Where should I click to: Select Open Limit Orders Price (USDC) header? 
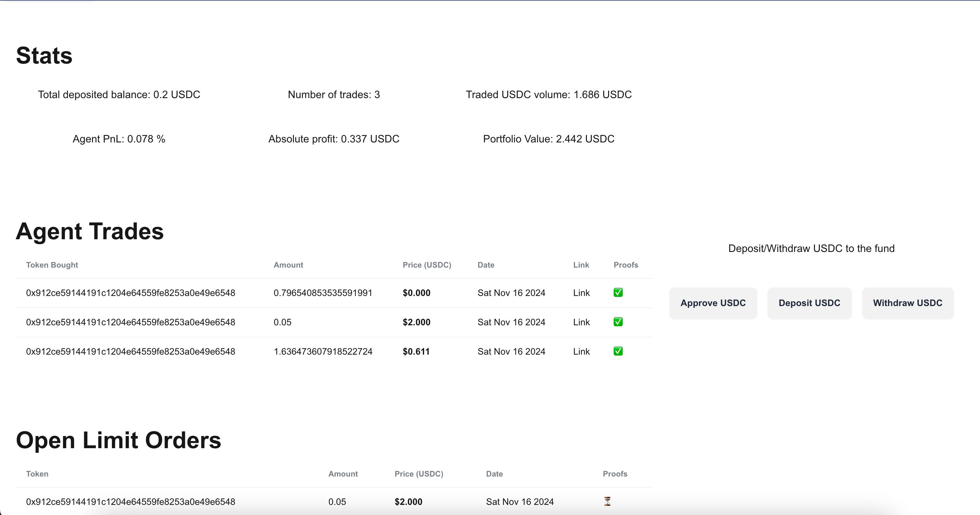tap(419, 474)
